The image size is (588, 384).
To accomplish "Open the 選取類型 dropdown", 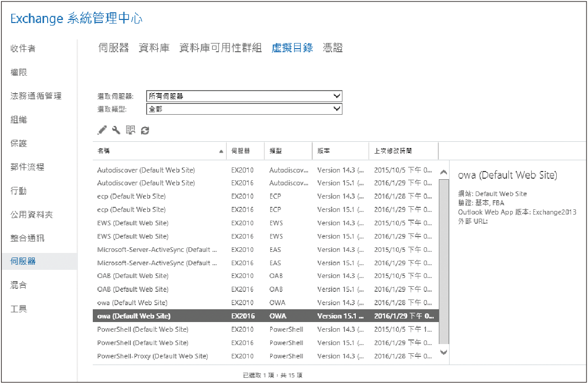I will 244,109.
